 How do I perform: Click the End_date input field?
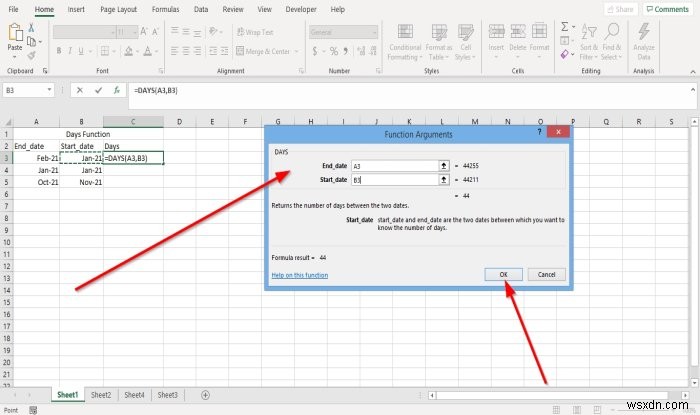point(395,166)
